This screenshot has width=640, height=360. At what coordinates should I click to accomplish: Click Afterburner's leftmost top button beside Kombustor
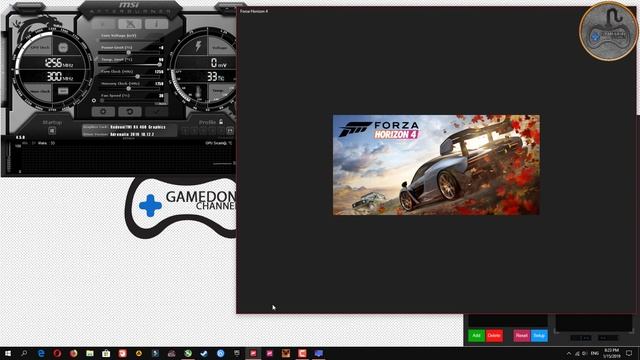103,24
